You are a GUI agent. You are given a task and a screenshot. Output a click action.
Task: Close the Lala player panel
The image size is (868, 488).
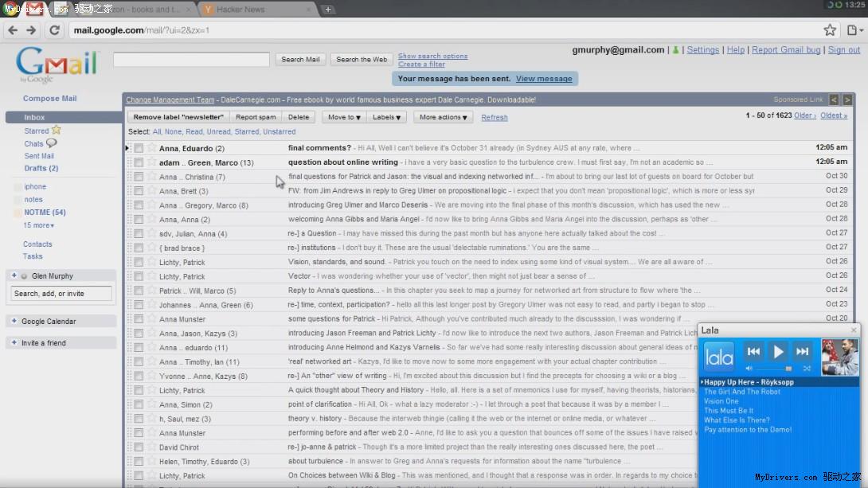click(x=854, y=330)
